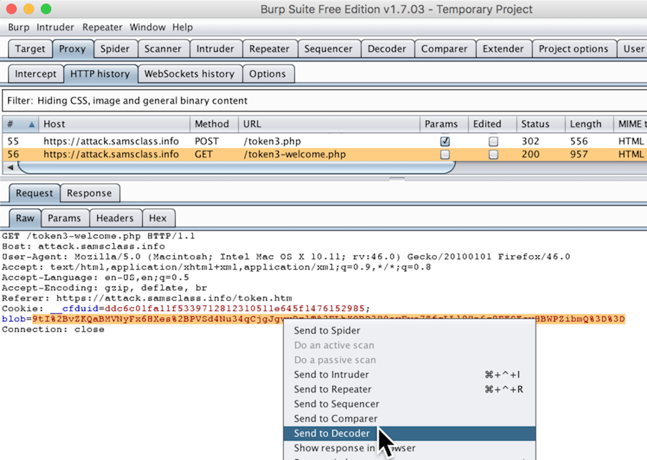Open the WebSockets history sub-tab
The image size is (647, 460).
[189, 74]
